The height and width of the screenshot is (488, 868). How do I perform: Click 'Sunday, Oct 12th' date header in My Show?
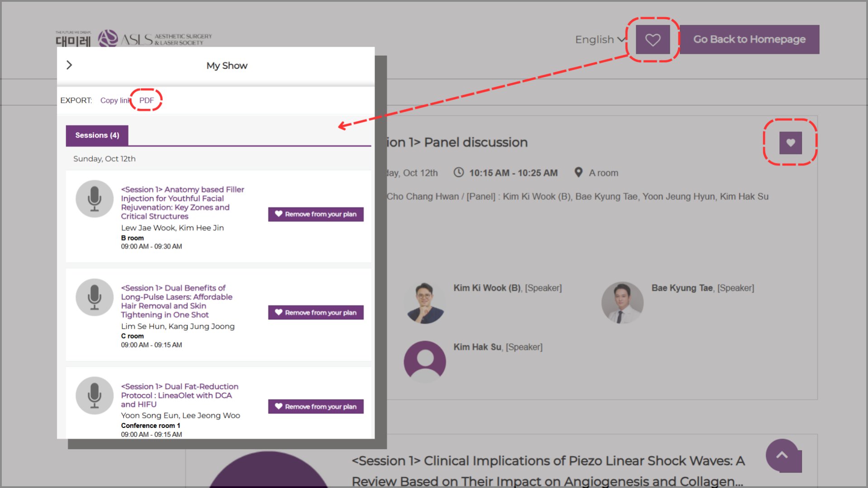[x=104, y=159]
